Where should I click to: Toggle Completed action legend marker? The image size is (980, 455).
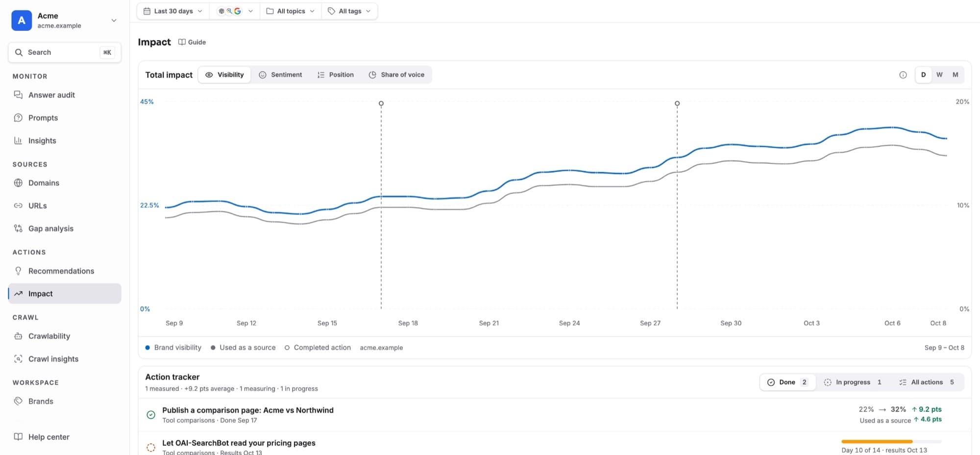pyautogui.click(x=318, y=348)
